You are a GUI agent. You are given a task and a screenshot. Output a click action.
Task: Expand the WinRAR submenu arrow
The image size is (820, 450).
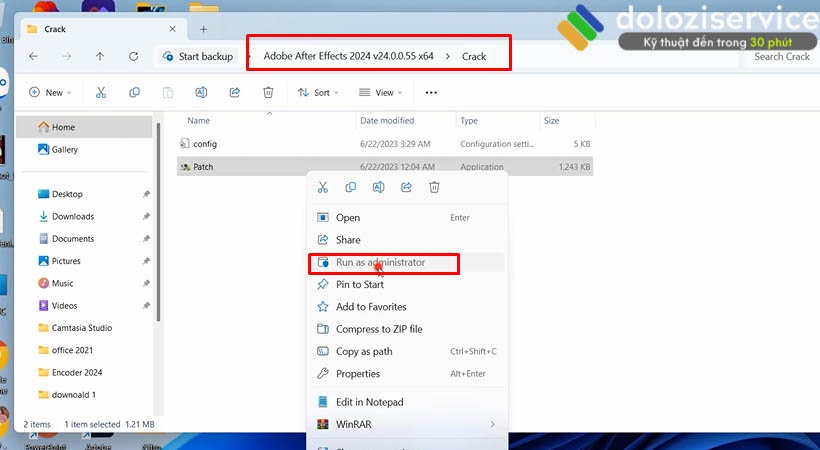[492, 424]
